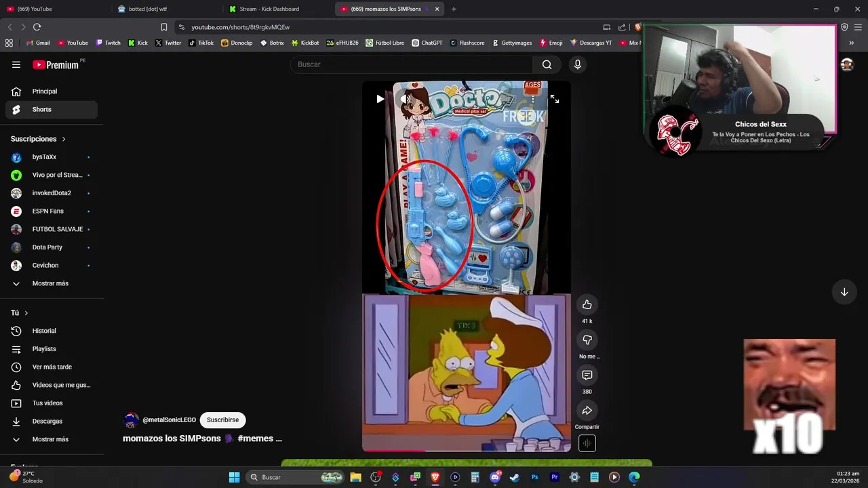Expand subscriptions with Mostrar más
868x488 pixels.
tap(52, 283)
